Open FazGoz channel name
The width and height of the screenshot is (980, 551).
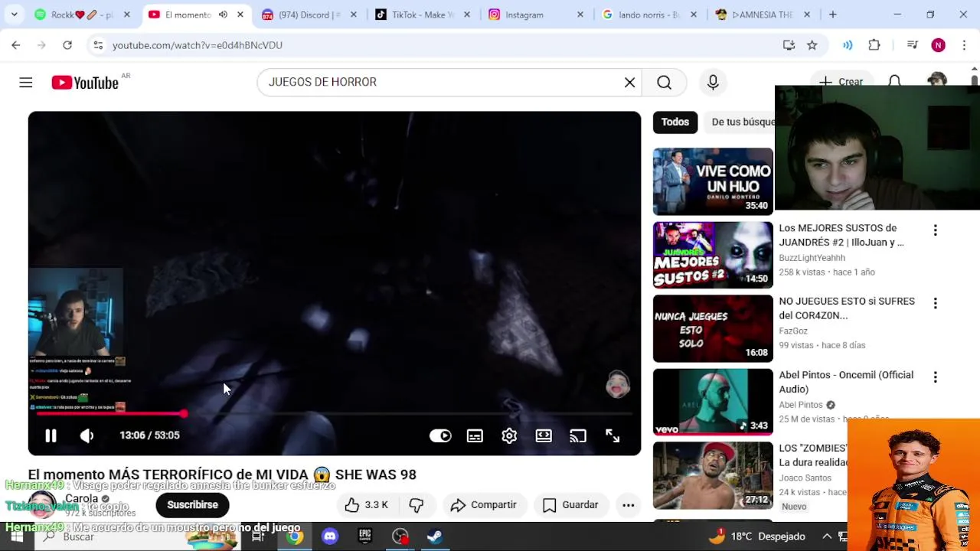click(x=793, y=331)
